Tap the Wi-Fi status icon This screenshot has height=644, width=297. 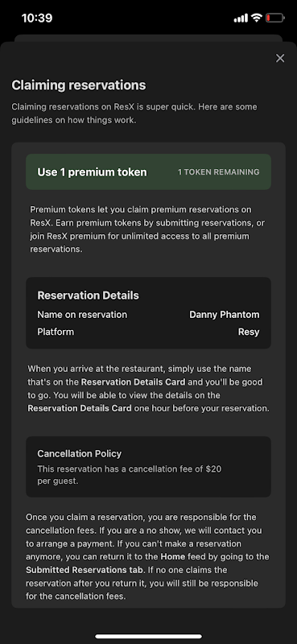click(x=257, y=18)
